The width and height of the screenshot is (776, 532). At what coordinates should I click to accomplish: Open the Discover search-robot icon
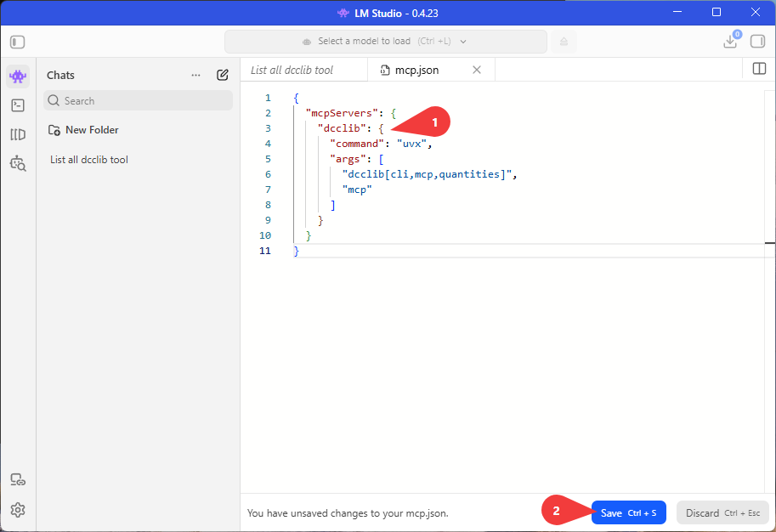tap(18, 163)
